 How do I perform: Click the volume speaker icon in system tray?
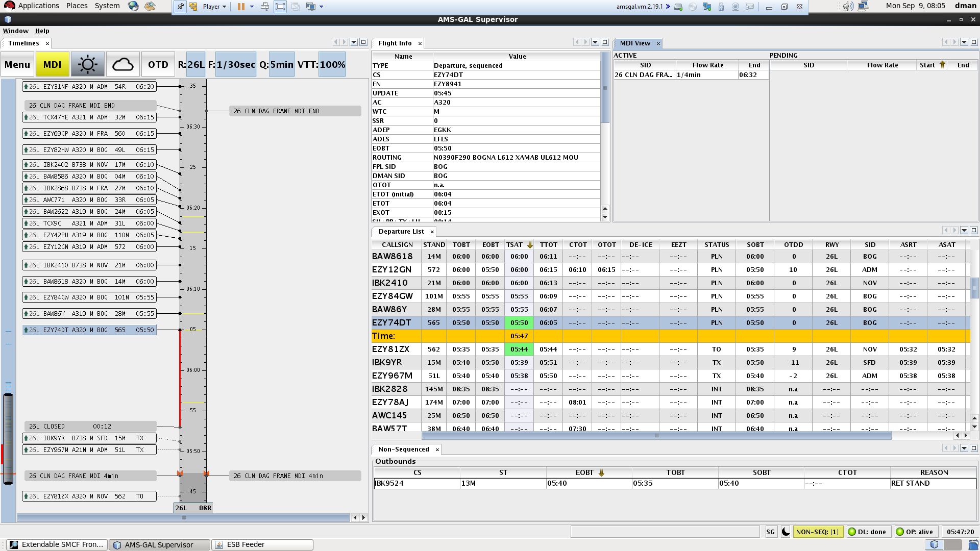[847, 6]
